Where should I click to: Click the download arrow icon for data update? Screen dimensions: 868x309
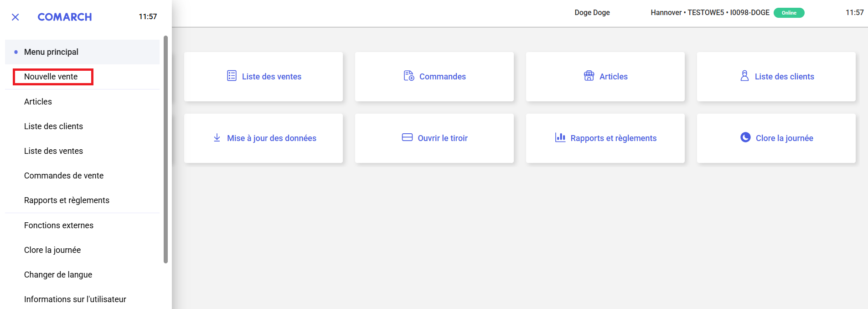tap(217, 138)
